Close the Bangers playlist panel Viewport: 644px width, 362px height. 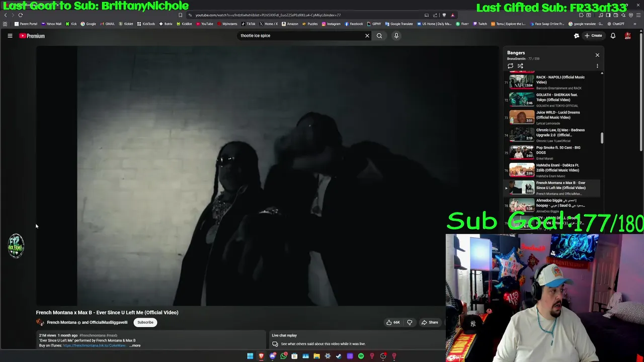click(x=597, y=55)
